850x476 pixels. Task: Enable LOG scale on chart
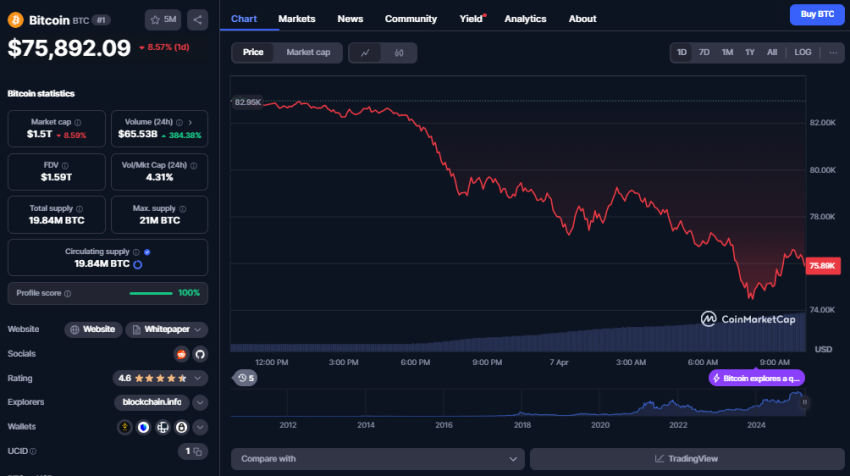(803, 52)
